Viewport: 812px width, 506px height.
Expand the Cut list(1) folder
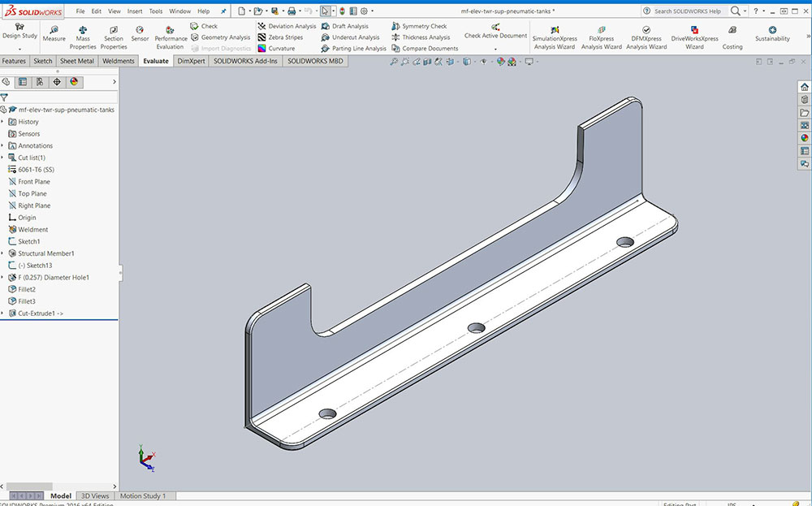point(2,158)
